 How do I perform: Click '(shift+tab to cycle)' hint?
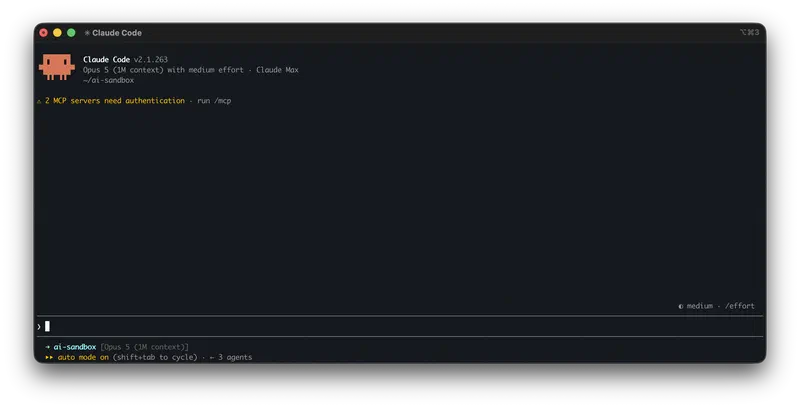[x=155, y=357]
